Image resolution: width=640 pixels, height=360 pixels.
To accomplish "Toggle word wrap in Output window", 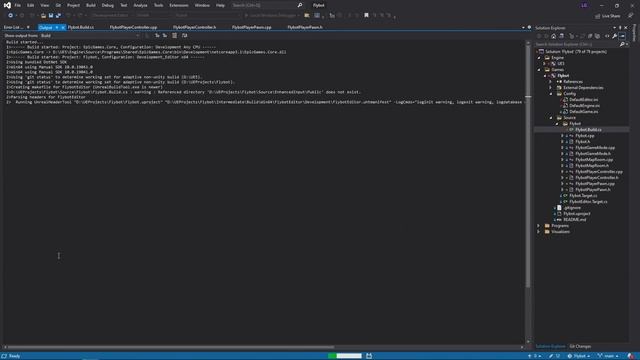I will 184,36.
